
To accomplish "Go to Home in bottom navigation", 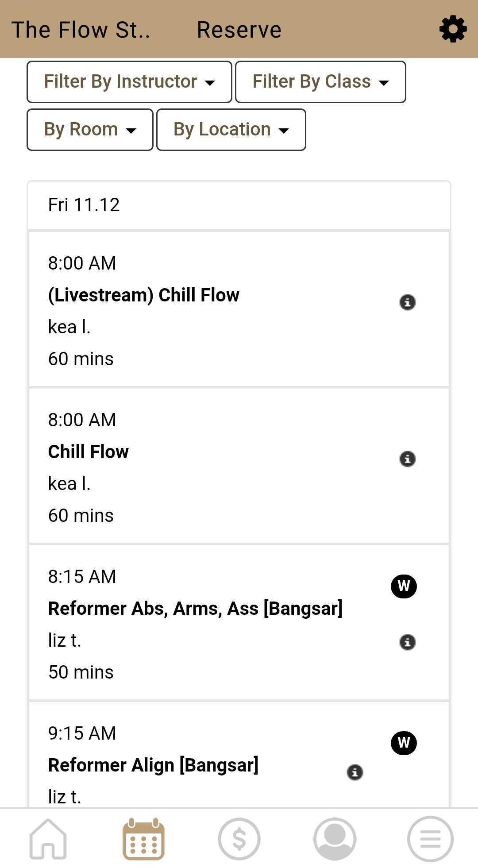I will click(x=48, y=839).
